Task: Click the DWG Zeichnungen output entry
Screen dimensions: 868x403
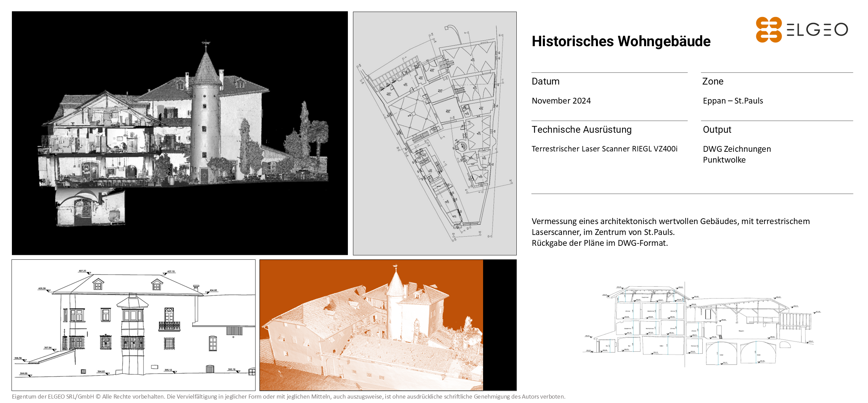Action: 737,149
